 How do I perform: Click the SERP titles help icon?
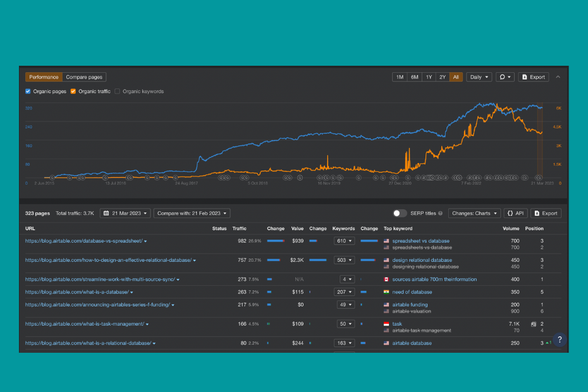[440, 213]
